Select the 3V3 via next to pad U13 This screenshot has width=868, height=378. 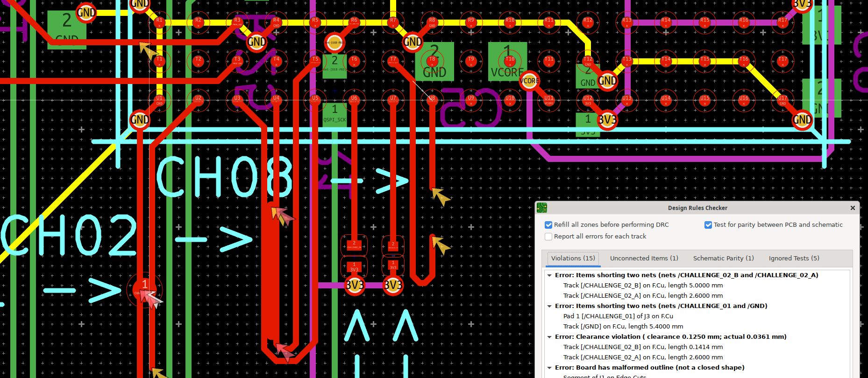[607, 120]
